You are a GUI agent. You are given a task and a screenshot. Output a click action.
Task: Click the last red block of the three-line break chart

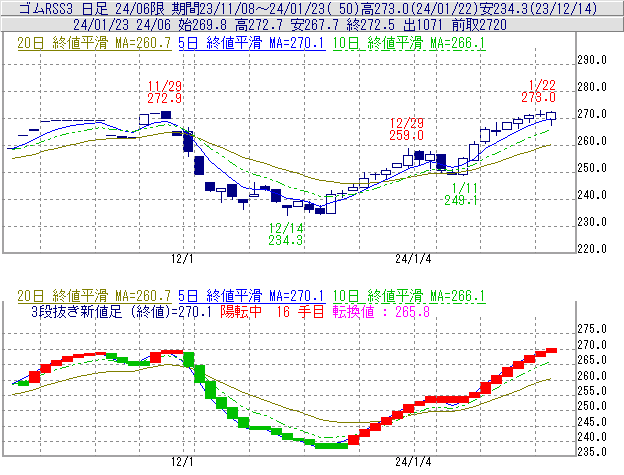(551, 350)
